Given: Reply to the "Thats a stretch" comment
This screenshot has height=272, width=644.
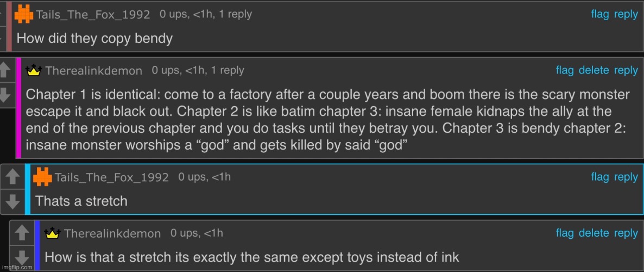Looking at the screenshot, I should 626,177.
